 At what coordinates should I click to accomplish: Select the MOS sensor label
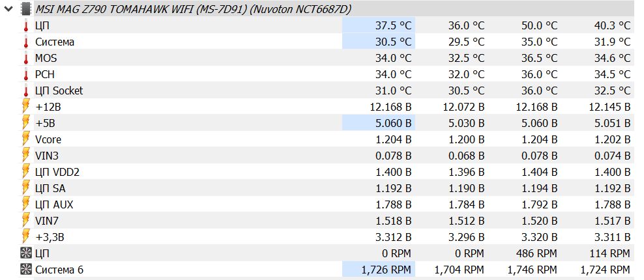[x=46, y=59]
